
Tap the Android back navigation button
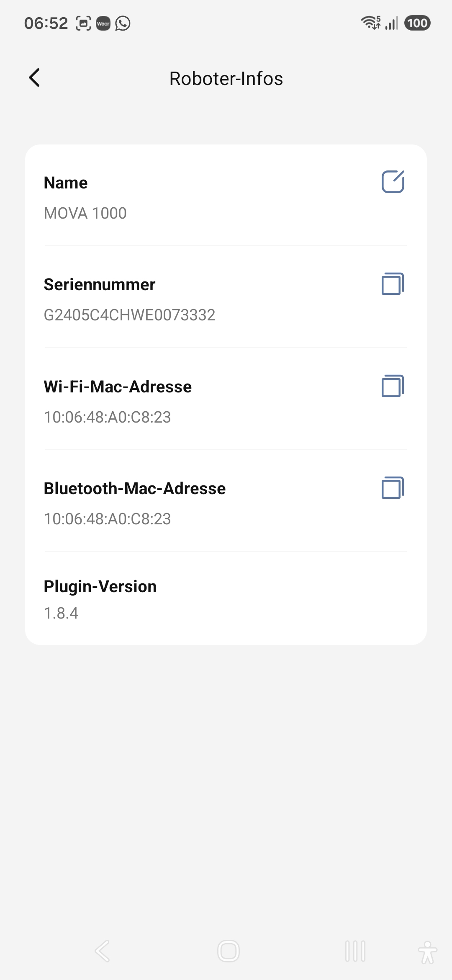(103, 951)
